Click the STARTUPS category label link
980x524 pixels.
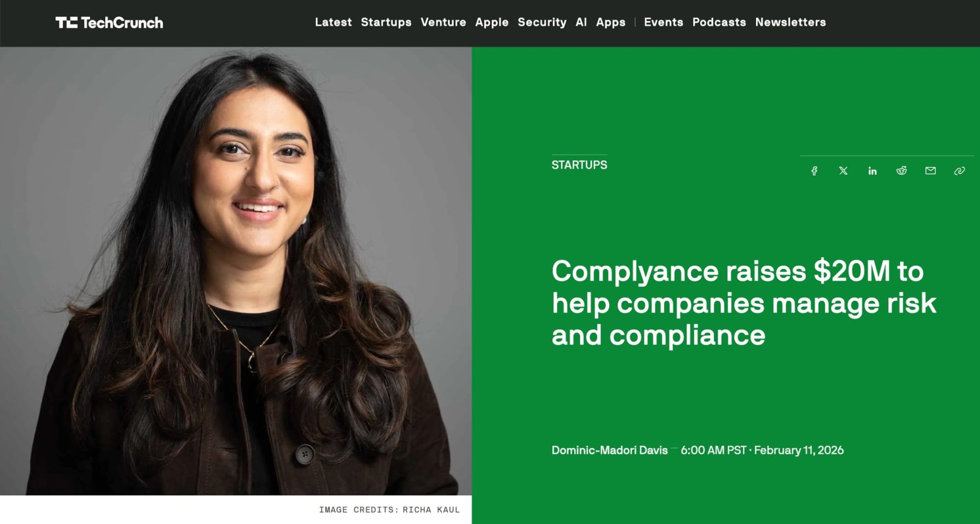[579, 165]
